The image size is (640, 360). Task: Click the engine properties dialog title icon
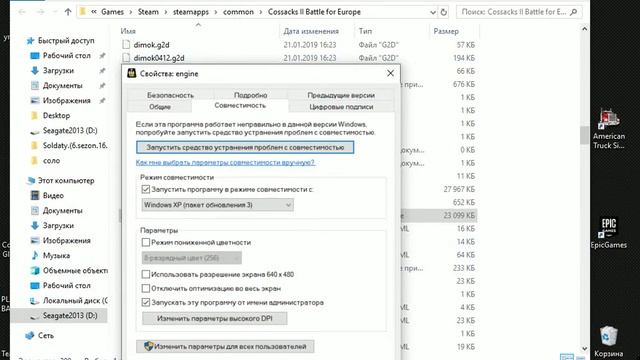[131, 73]
